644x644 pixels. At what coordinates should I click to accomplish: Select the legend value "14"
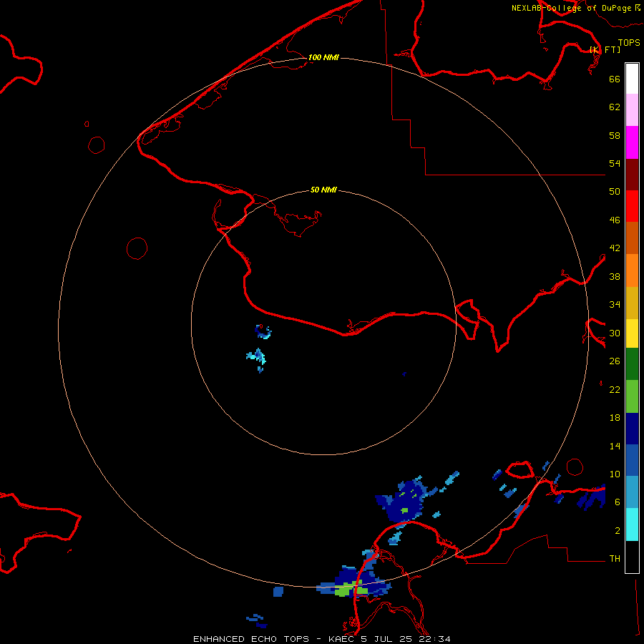(615, 446)
